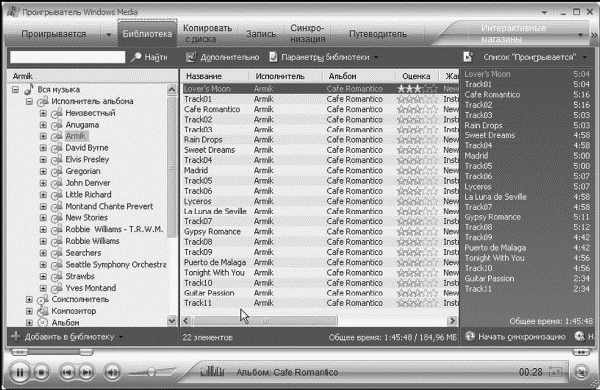Image resolution: width=600 pixels, height=390 pixels.
Task: Select Sweet Dreams in the playlist pane
Action: (527, 135)
